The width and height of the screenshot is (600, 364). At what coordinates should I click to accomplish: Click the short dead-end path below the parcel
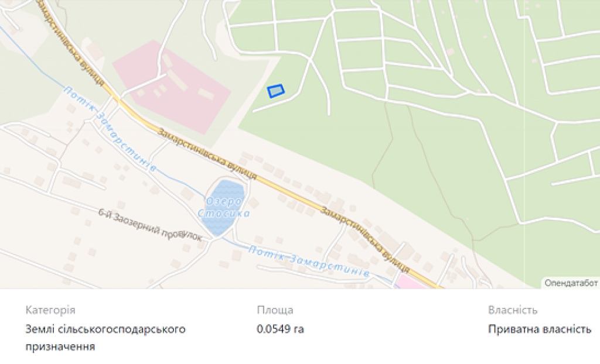click(x=275, y=103)
